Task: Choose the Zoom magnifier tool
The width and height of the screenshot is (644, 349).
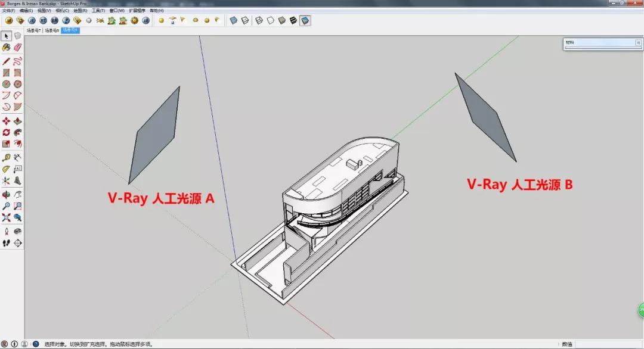Action: (x=6, y=206)
